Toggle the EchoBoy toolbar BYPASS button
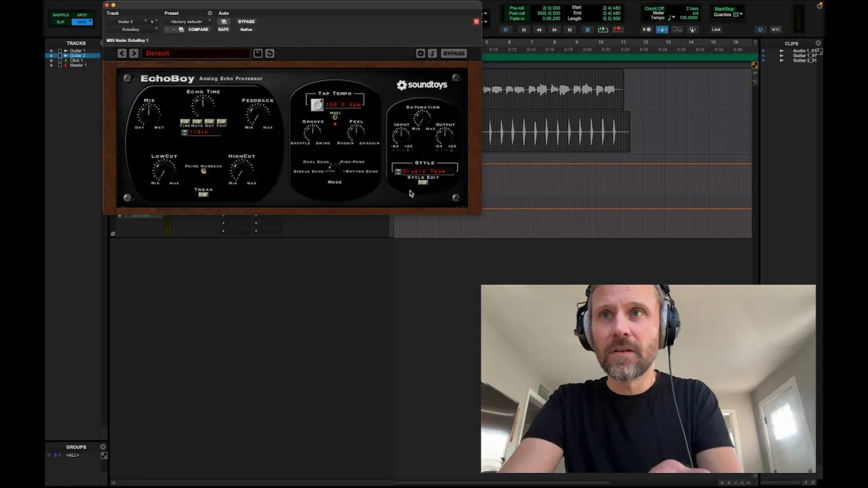 tap(454, 54)
